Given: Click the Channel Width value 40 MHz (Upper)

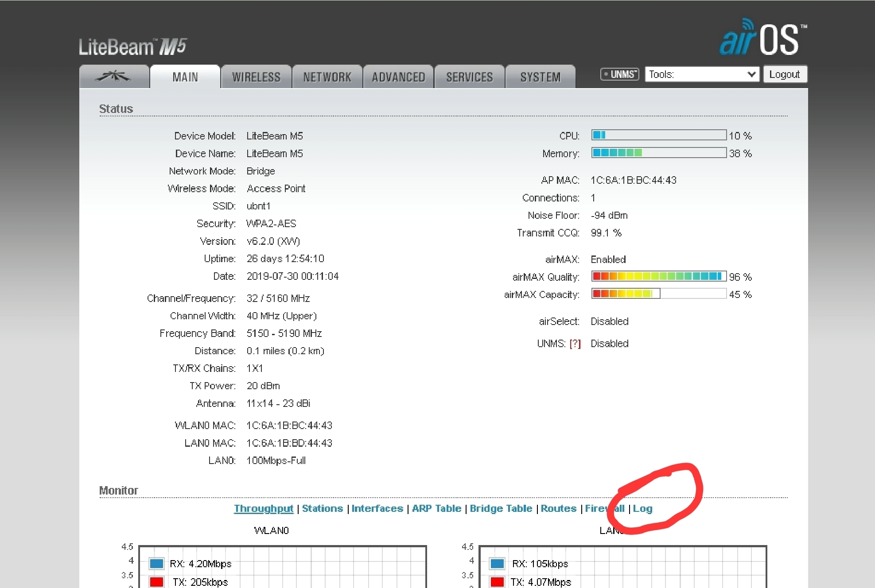Looking at the screenshot, I should click(282, 316).
